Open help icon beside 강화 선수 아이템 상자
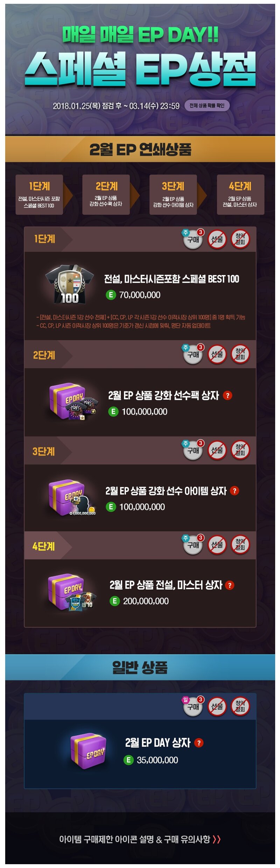The width and height of the screenshot is (280, 868). [234, 491]
